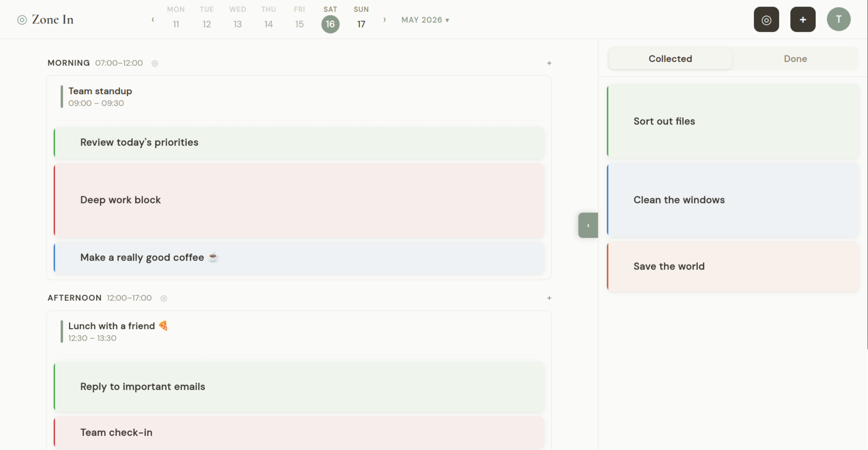Select the Clean the windows card
This screenshot has width=868, height=450.
[733, 200]
